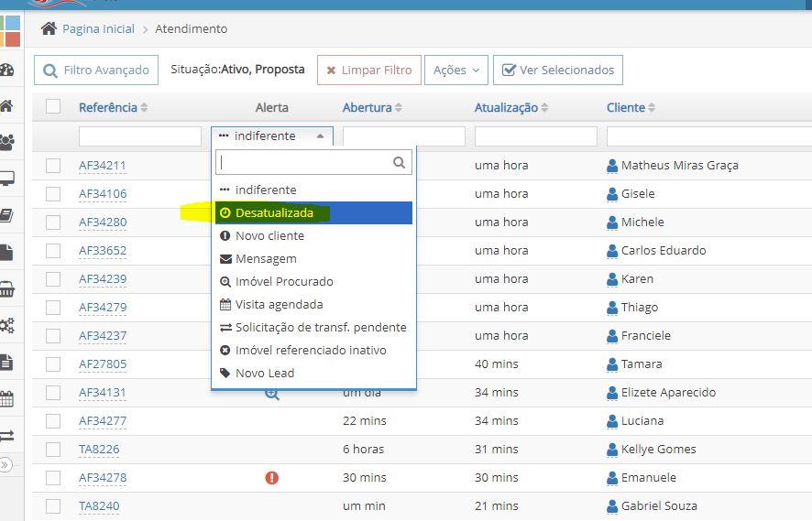Click the client icon beside Matheus Miras Graça

pyautogui.click(x=612, y=166)
